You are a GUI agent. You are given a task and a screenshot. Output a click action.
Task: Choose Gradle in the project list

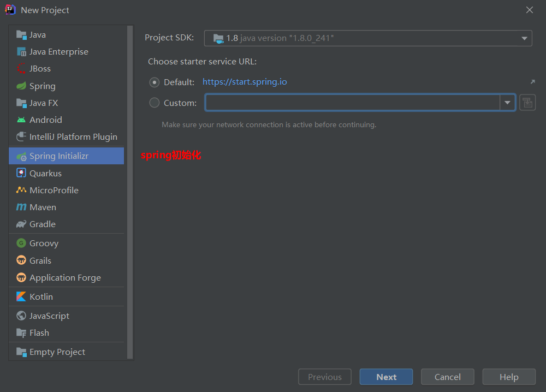66,224
